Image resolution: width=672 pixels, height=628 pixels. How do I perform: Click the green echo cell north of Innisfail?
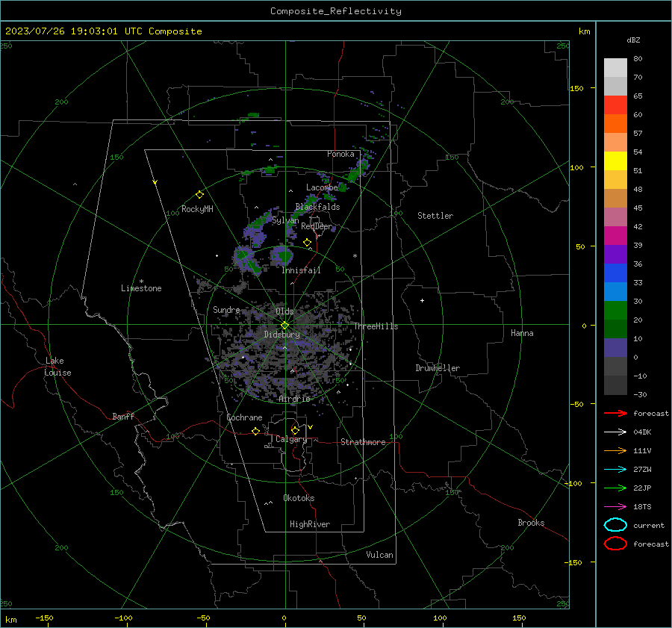point(284,256)
